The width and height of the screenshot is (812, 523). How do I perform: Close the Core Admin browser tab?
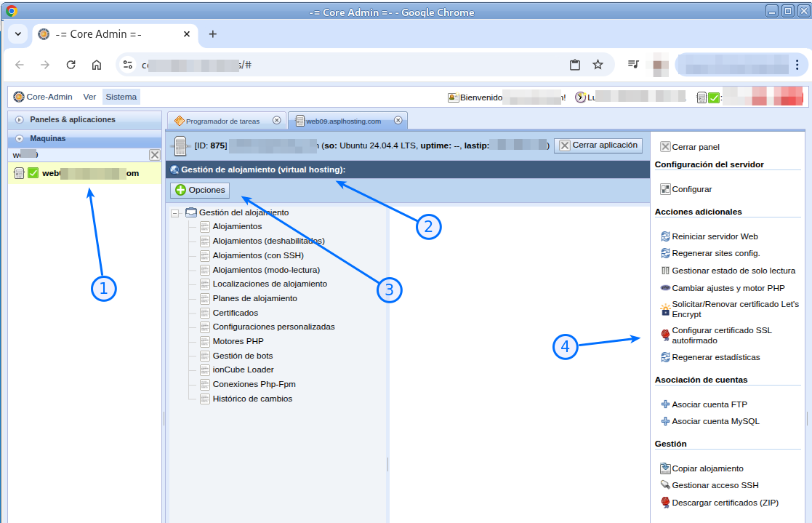[x=187, y=34]
